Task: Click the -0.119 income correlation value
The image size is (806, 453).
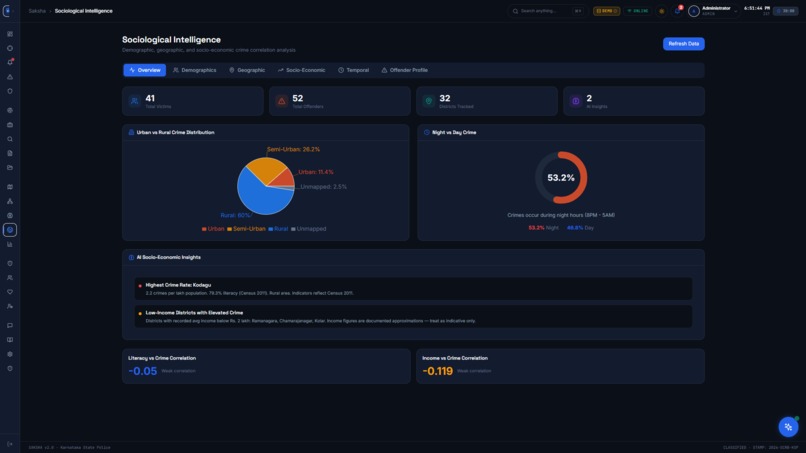Action: pyautogui.click(x=437, y=371)
